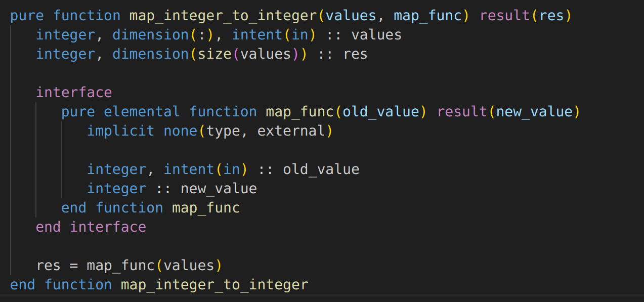Click "map_func" argument on the first line

tap(428, 16)
